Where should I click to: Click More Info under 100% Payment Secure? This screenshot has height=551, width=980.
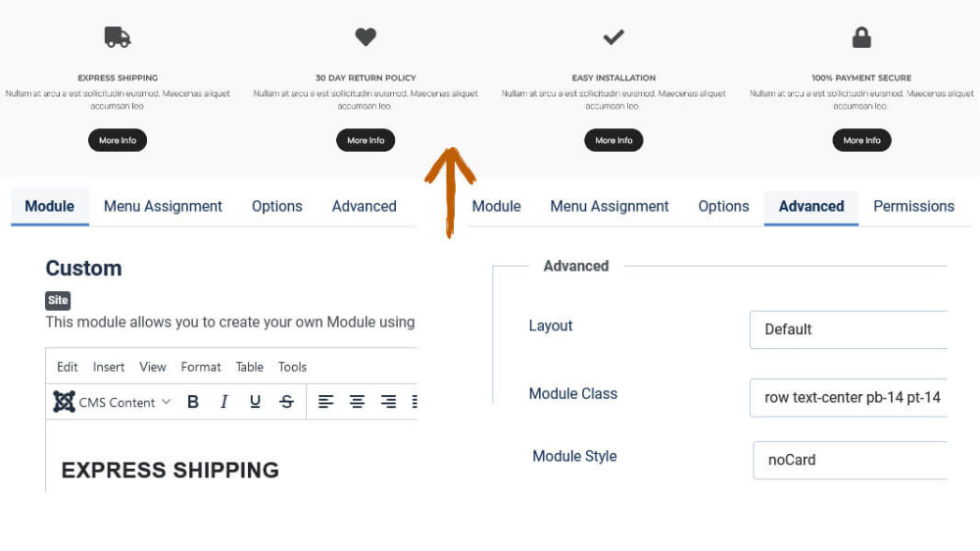(x=861, y=140)
